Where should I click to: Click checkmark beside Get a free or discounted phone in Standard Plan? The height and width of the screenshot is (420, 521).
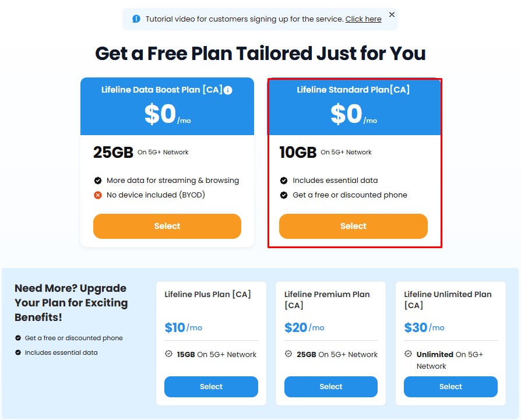click(x=284, y=195)
